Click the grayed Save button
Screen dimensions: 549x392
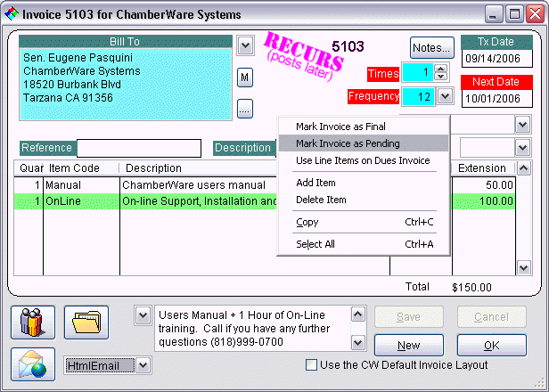pos(409,317)
